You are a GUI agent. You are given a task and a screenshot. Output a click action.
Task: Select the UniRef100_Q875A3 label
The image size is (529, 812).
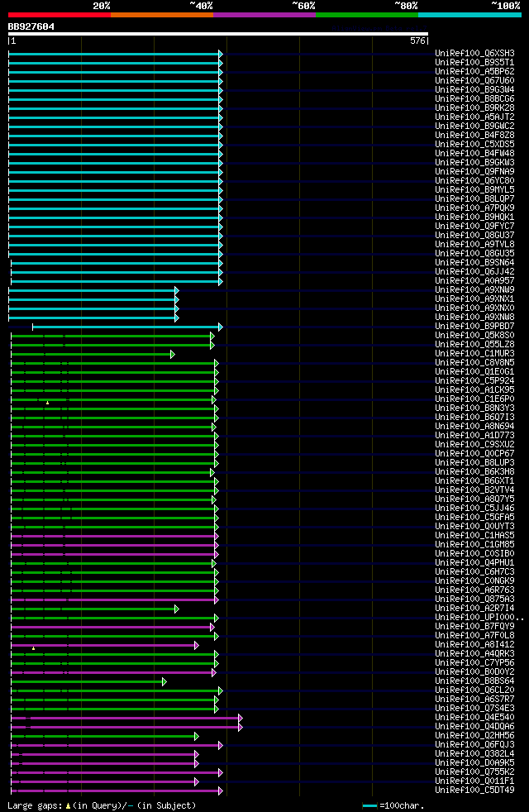point(474,599)
